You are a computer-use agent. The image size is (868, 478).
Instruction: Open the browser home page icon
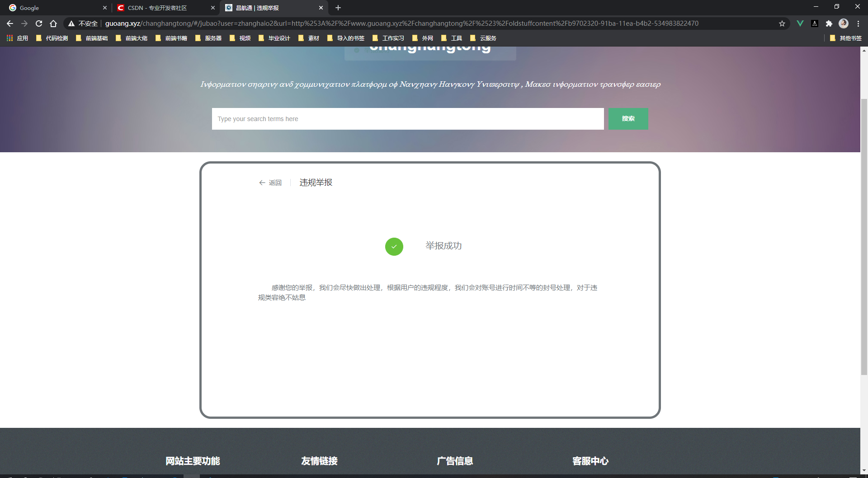(53, 23)
